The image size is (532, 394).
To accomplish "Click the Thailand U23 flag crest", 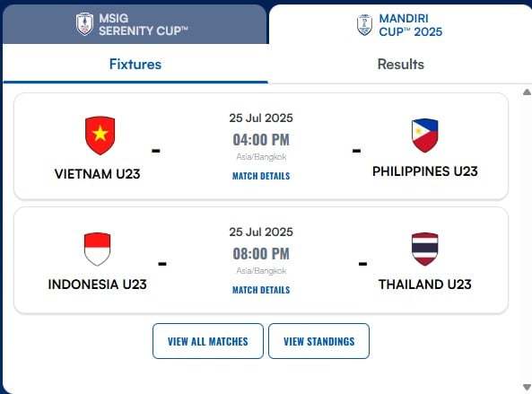I will (424, 250).
